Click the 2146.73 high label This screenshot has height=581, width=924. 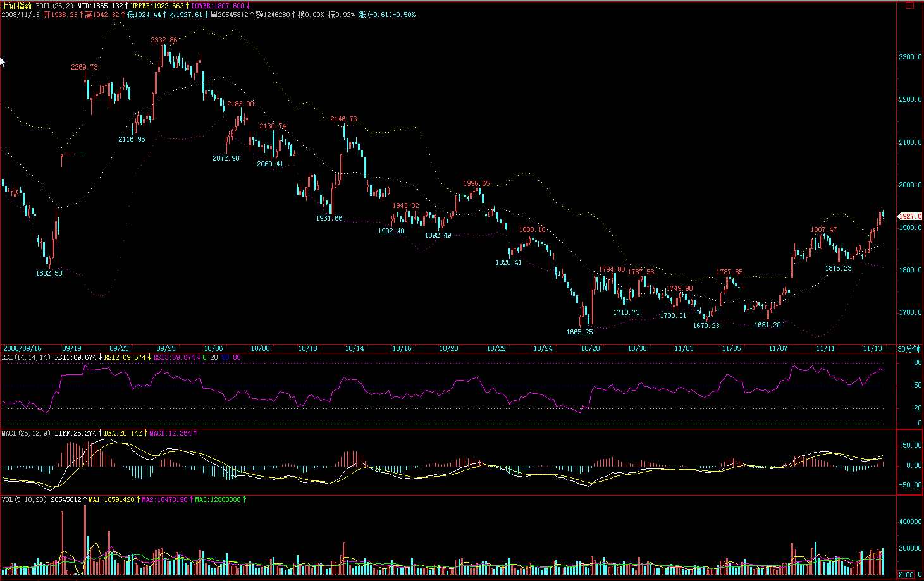pyautogui.click(x=343, y=119)
